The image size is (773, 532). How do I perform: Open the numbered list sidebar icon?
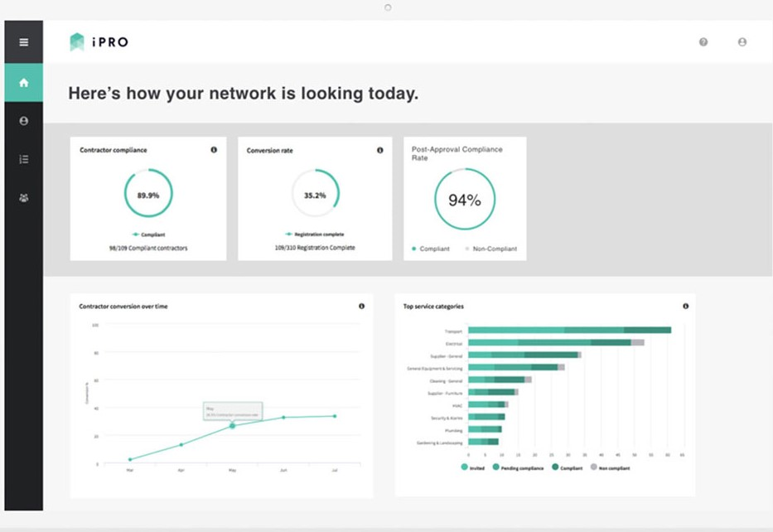pos(23,159)
